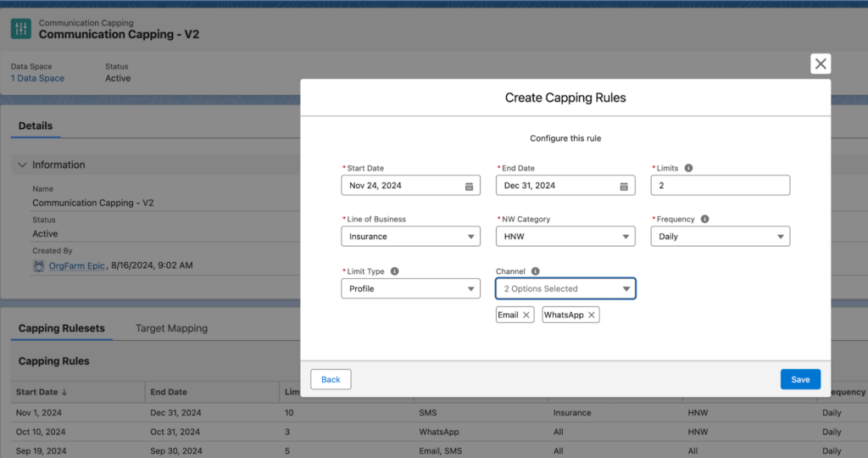This screenshot has width=868, height=458.
Task: Expand the Frequency dropdown set to Daily
Action: 720,237
